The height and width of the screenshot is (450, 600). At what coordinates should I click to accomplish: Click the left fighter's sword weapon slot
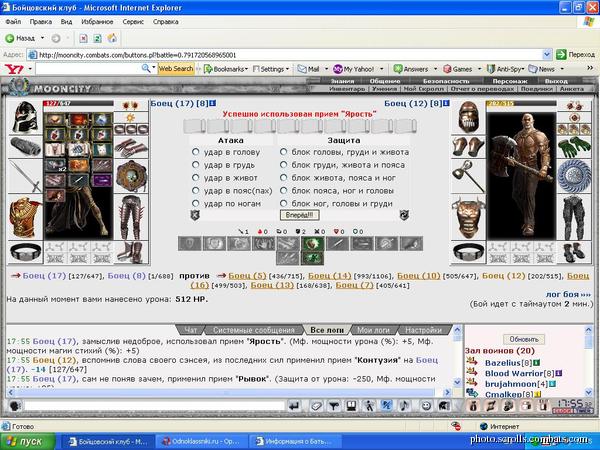click(x=25, y=176)
